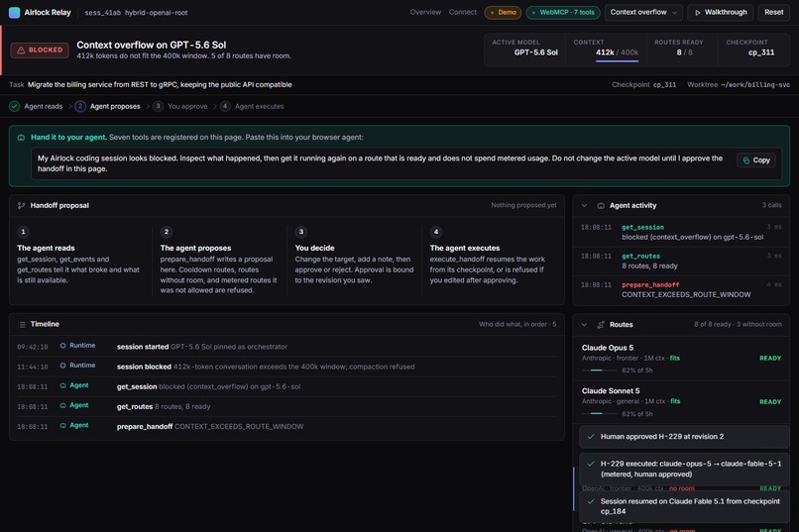Image resolution: width=799 pixels, height=532 pixels.
Task: Select the You approve step
Action: pos(179,106)
